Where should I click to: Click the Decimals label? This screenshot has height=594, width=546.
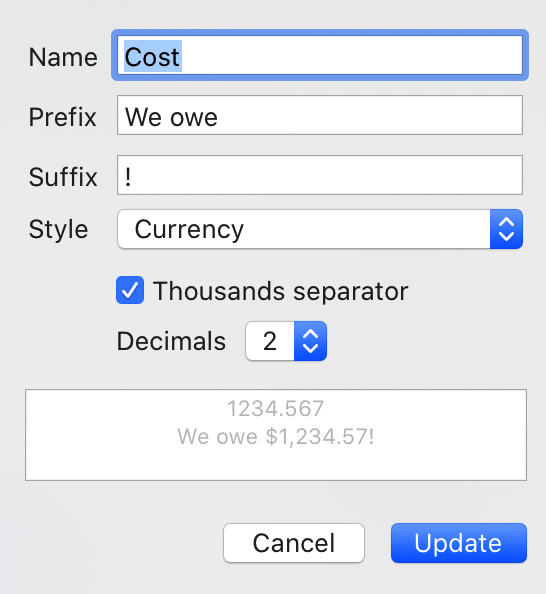click(x=171, y=341)
